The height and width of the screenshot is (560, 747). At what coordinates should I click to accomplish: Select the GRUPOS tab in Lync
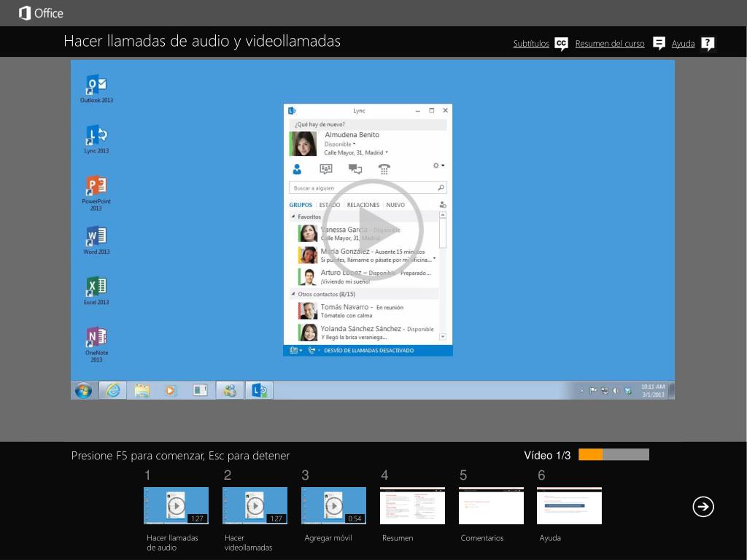click(301, 205)
